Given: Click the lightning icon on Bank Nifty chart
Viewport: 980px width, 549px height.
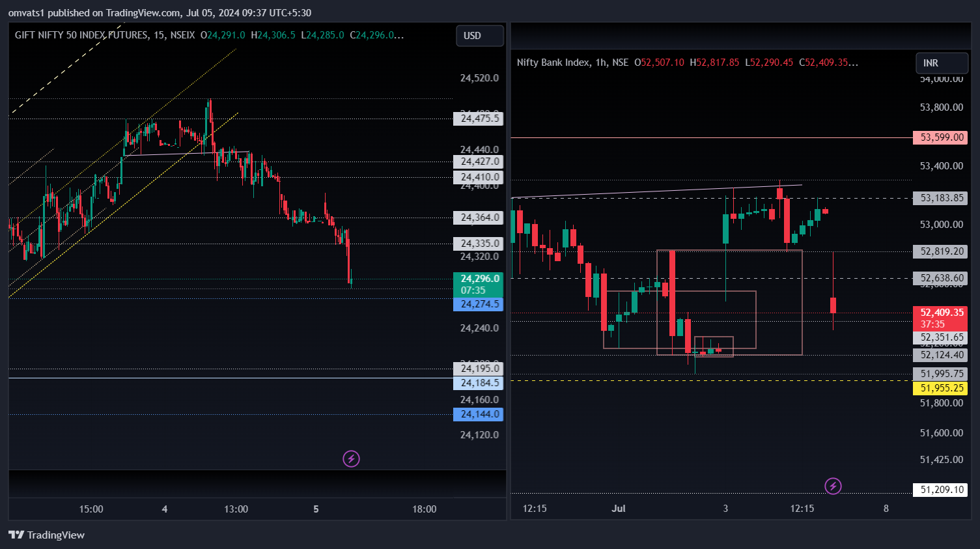Looking at the screenshot, I should click(833, 486).
